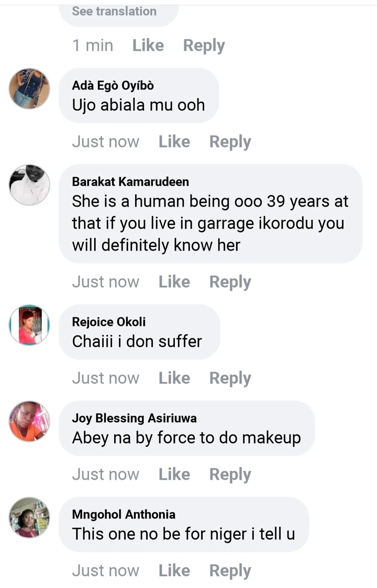Like Barakat Kamarudeen's comment
Screen dimensions: 377x588
[x=174, y=282]
